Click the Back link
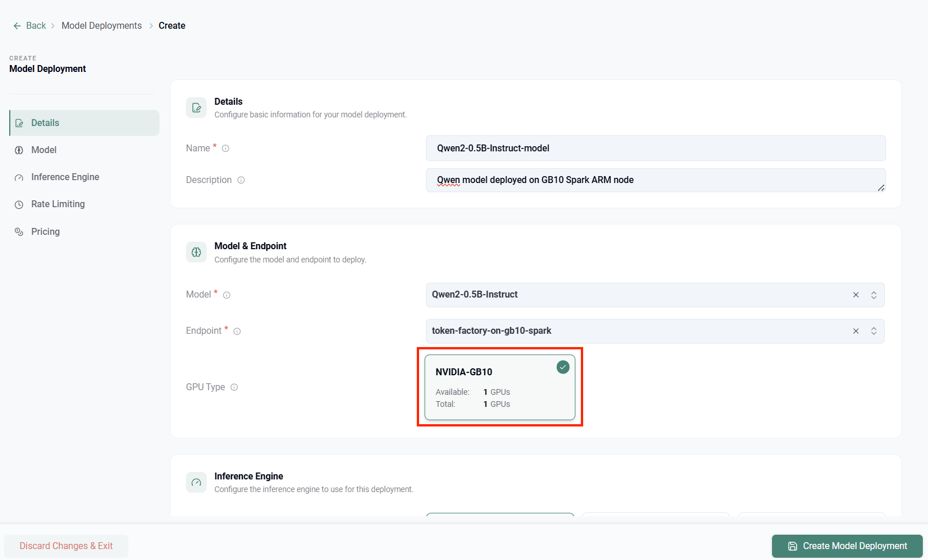928x560 pixels. pos(36,26)
